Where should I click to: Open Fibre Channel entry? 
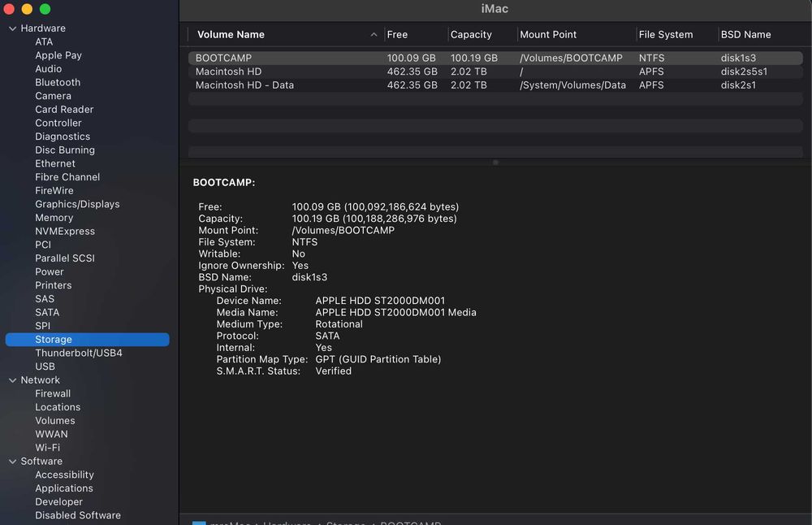[x=67, y=176]
